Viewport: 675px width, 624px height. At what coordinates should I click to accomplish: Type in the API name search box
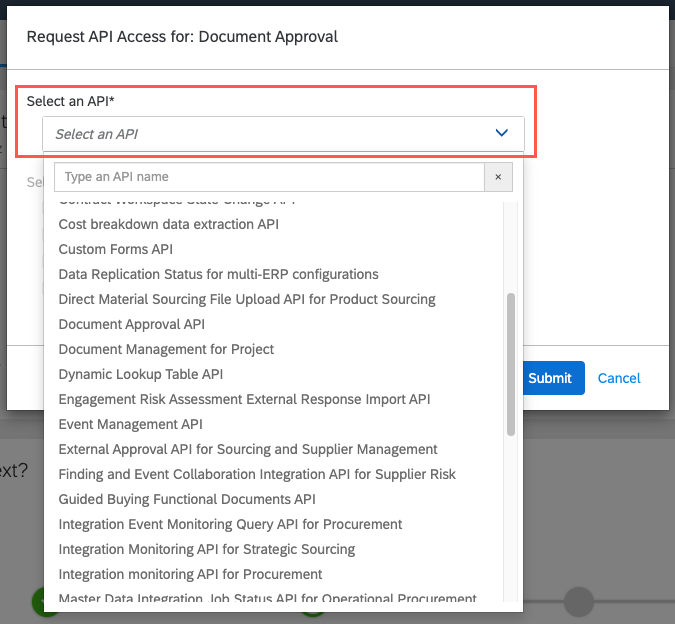[x=268, y=177]
